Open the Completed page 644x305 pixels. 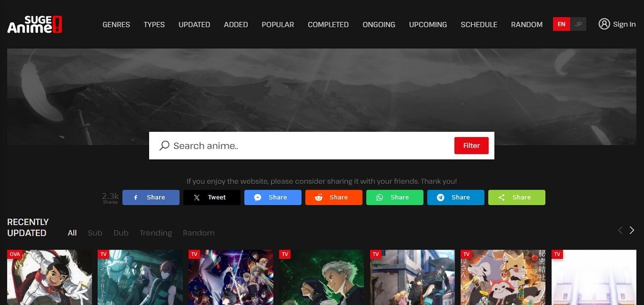click(x=328, y=24)
